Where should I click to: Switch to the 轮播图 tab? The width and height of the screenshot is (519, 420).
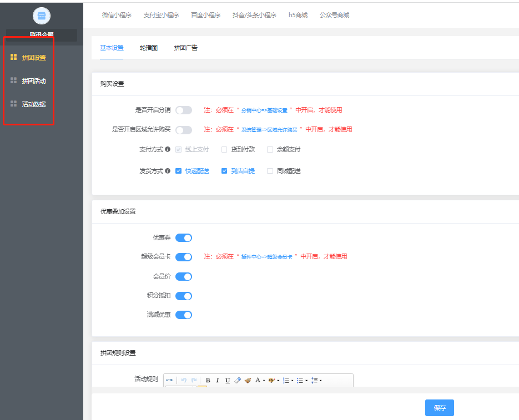click(x=149, y=48)
